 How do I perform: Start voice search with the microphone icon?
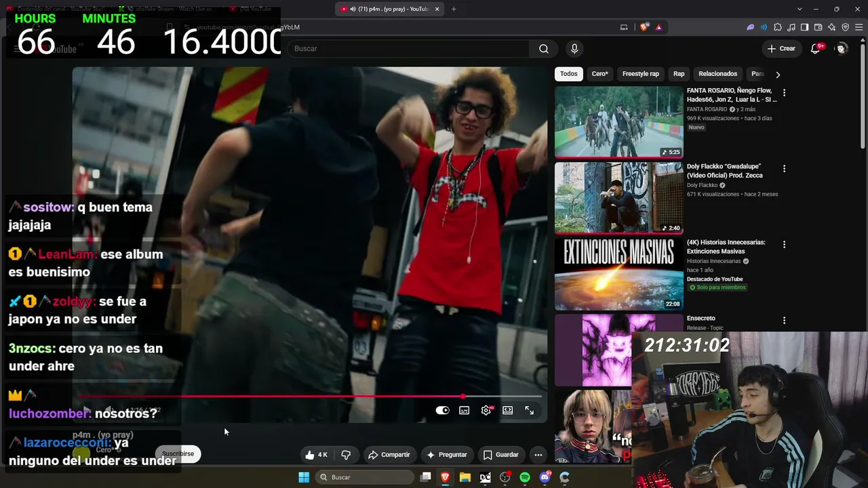click(x=574, y=49)
